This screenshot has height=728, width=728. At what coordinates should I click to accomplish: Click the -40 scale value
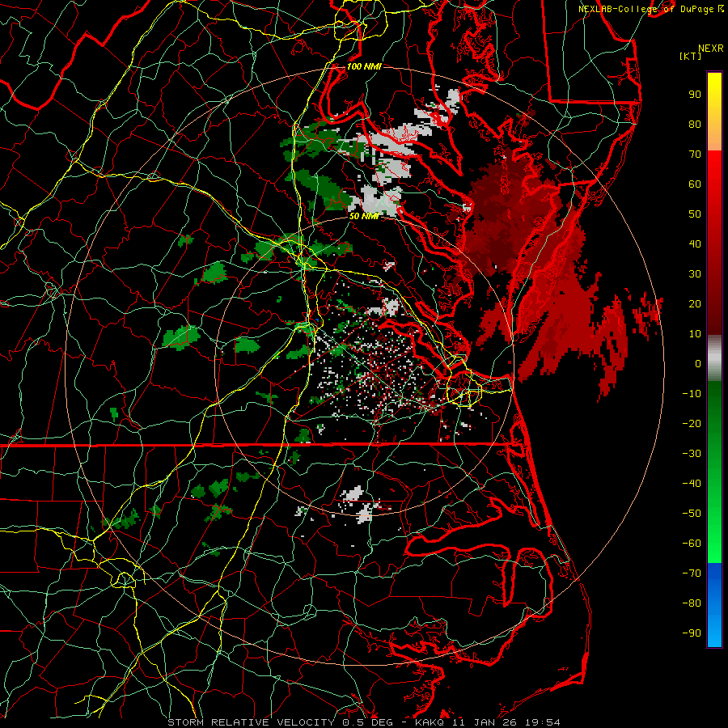(692, 484)
